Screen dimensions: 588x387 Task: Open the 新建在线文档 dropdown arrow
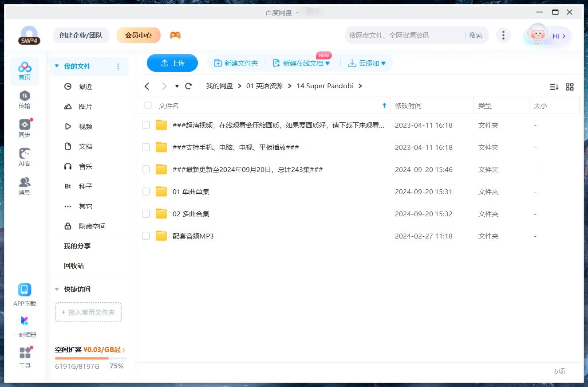pos(328,63)
